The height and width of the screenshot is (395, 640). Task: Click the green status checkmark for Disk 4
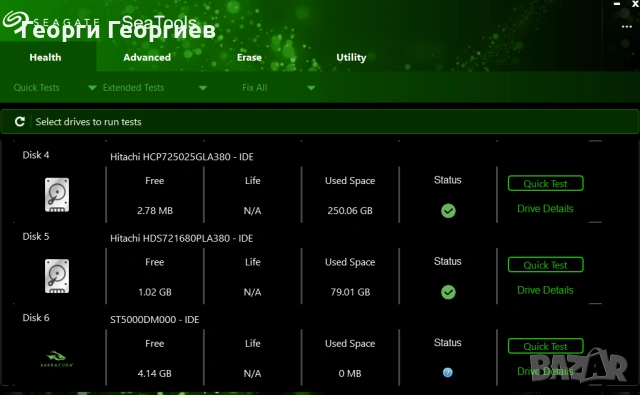pyautogui.click(x=448, y=211)
